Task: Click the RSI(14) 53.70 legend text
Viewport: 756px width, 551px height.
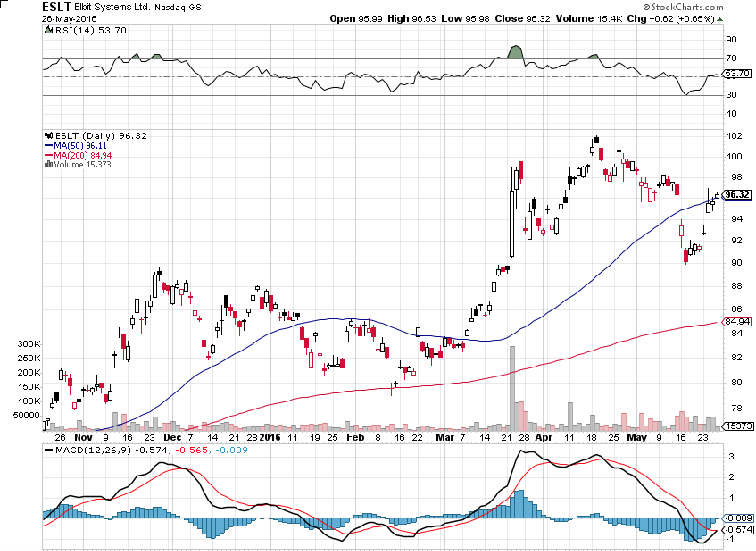Action: pyautogui.click(x=91, y=30)
